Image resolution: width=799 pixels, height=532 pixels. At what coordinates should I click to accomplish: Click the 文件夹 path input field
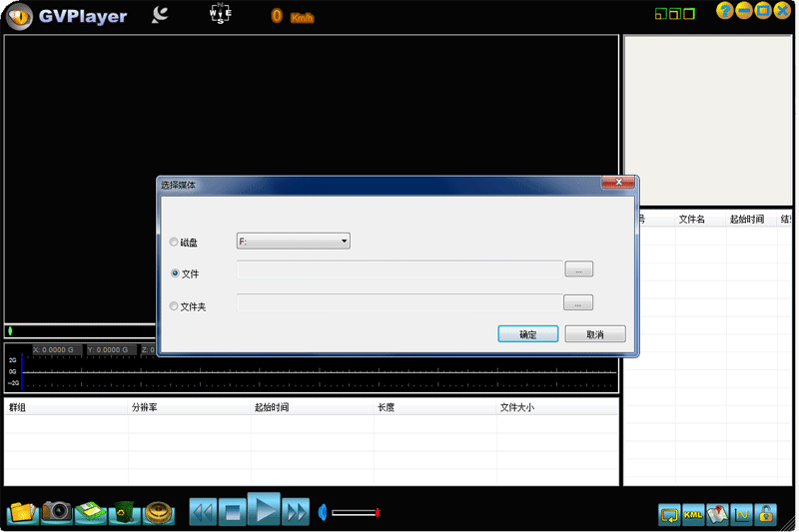399,302
